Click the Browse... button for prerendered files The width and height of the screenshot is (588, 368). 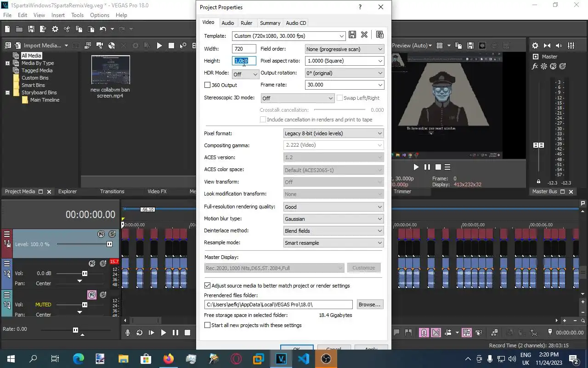point(369,305)
